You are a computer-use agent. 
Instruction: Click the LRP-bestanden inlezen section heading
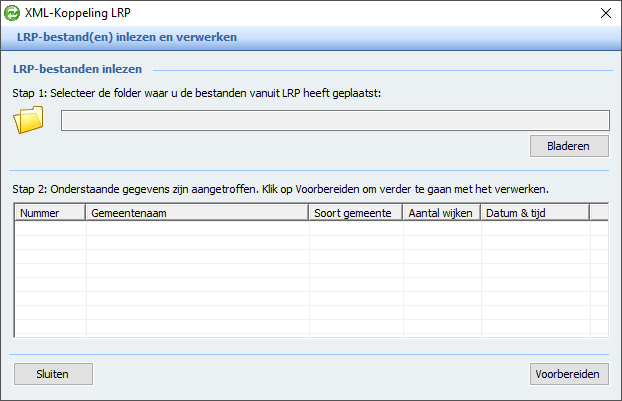tap(77, 69)
